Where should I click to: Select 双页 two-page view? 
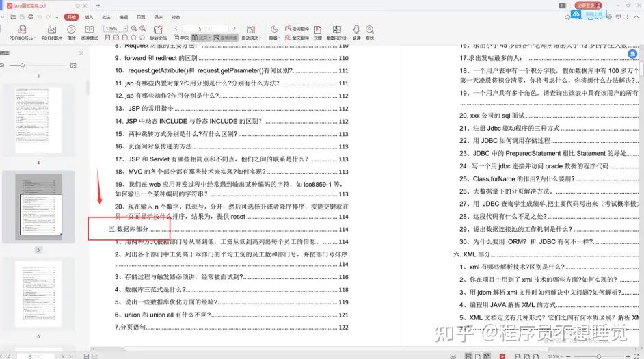201,38
